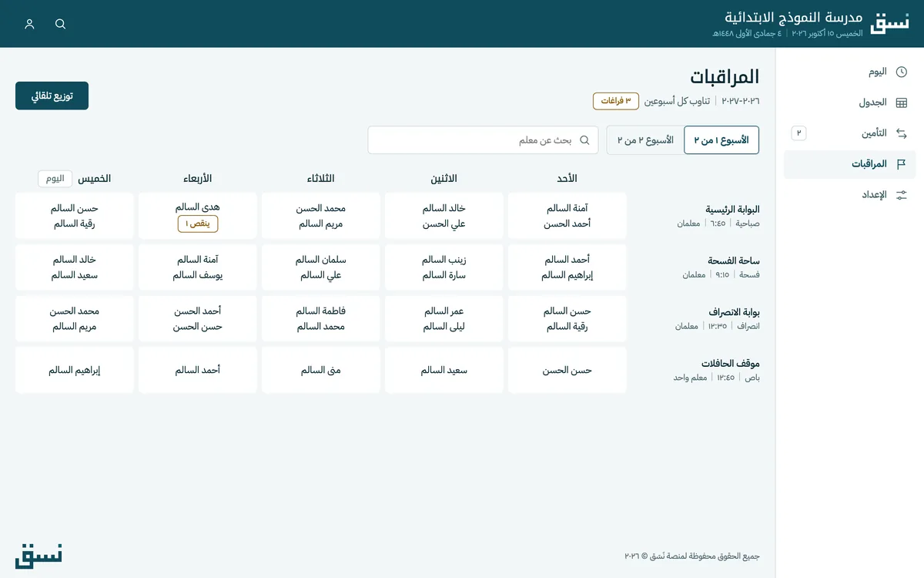Select the ساحة الفسحة row title
Screen dimensions: 924x578
734,261
